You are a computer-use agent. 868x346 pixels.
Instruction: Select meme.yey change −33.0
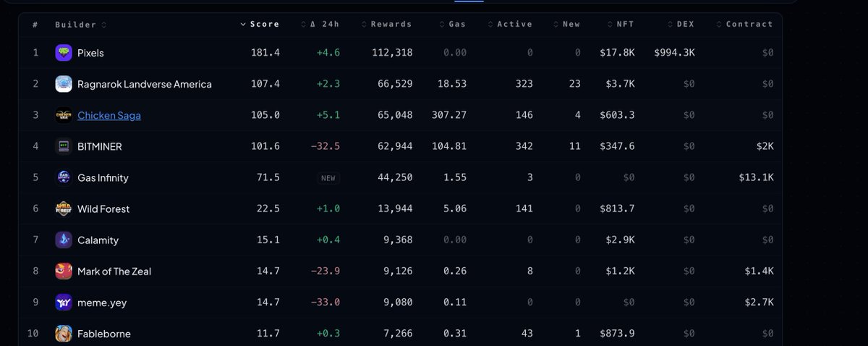pos(325,302)
